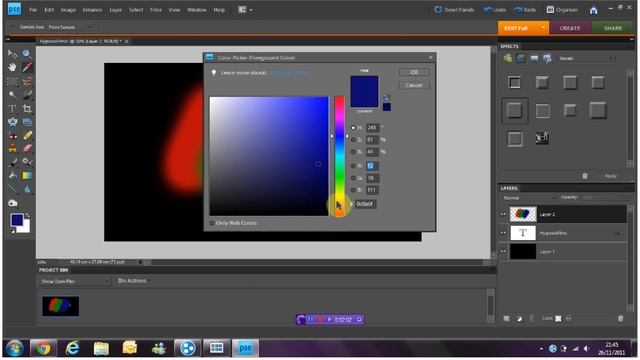The image size is (640, 360).
Task: Select the Rectangular Marquee tool
Action: [x=12, y=81]
